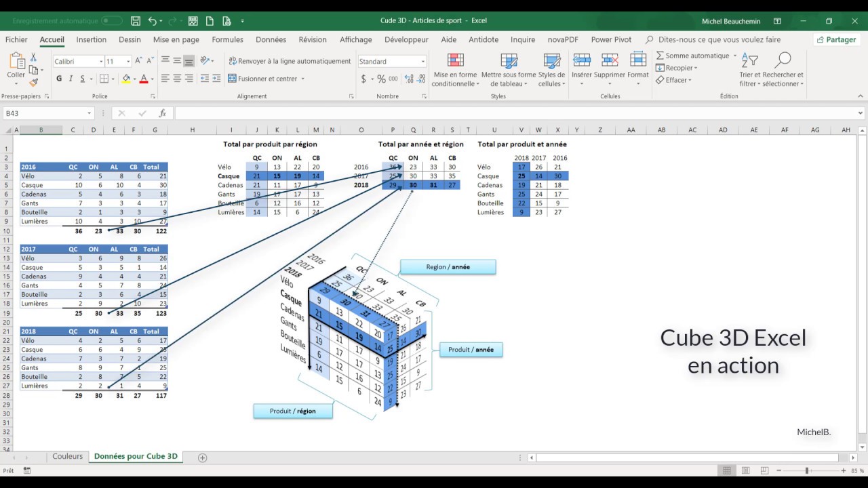Switch to the Power Pivot ribbon tab
This screenshot has height=488, width=868.
point(611,39)
